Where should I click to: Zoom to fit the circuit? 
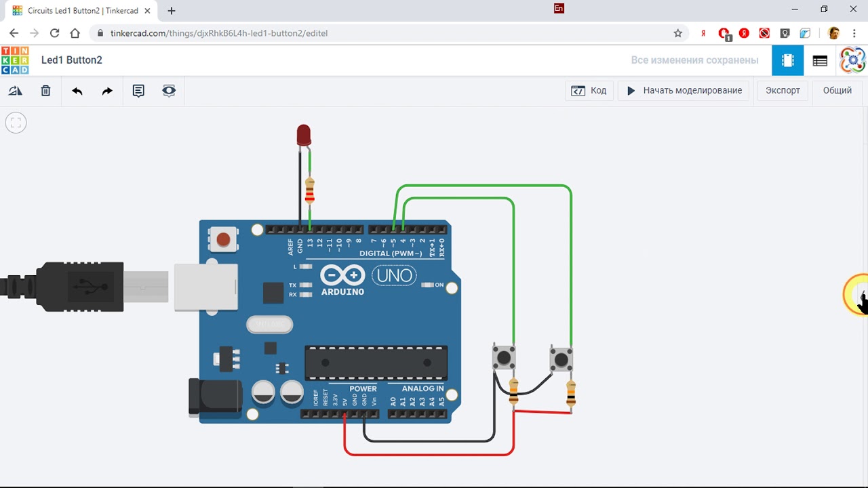(x=16, y=123)
